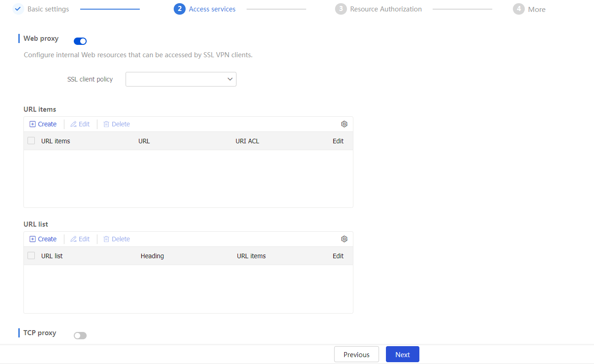Go to Basic settings step

pos(48,9)
